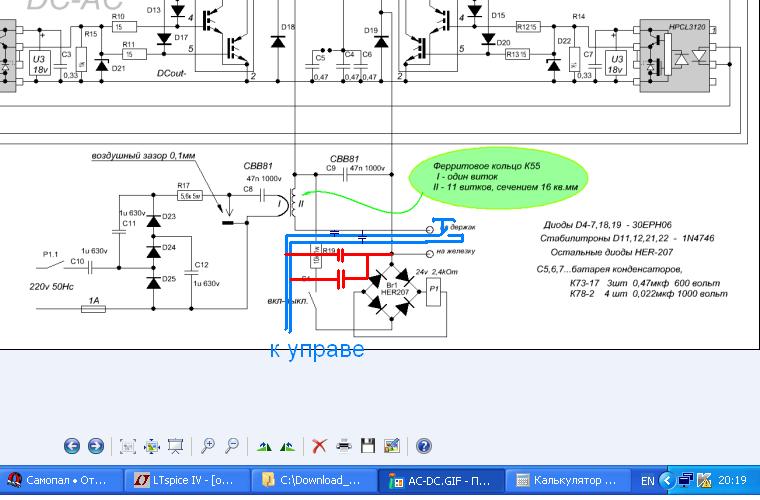Switch to the Самопал browser window in taskbar
Image resolution: width=760 pixels, height=500 pixels.
click(61, 481)
